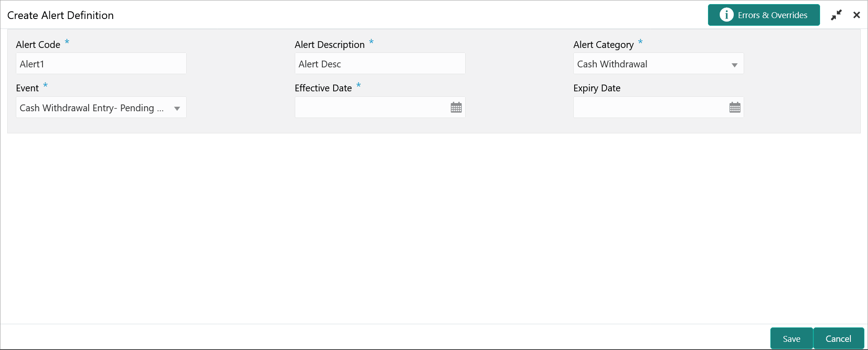868x350 pixels.
Task: Open the Effective Date calendar picker
Action: click(x=456, y=108)
